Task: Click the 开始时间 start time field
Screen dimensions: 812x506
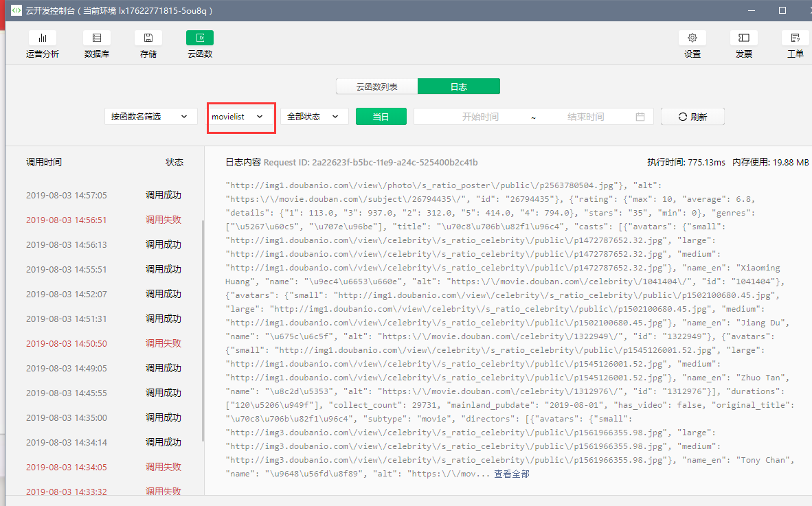Action: (480, 117)
